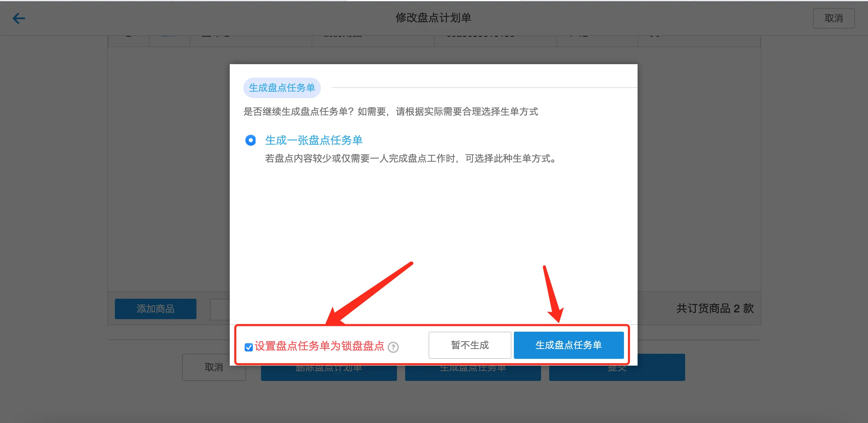Viewport: 868px width, 423px height.
Task: Select the 生成盘点任务单 pill tab header
Action: (x=282, y=88)
